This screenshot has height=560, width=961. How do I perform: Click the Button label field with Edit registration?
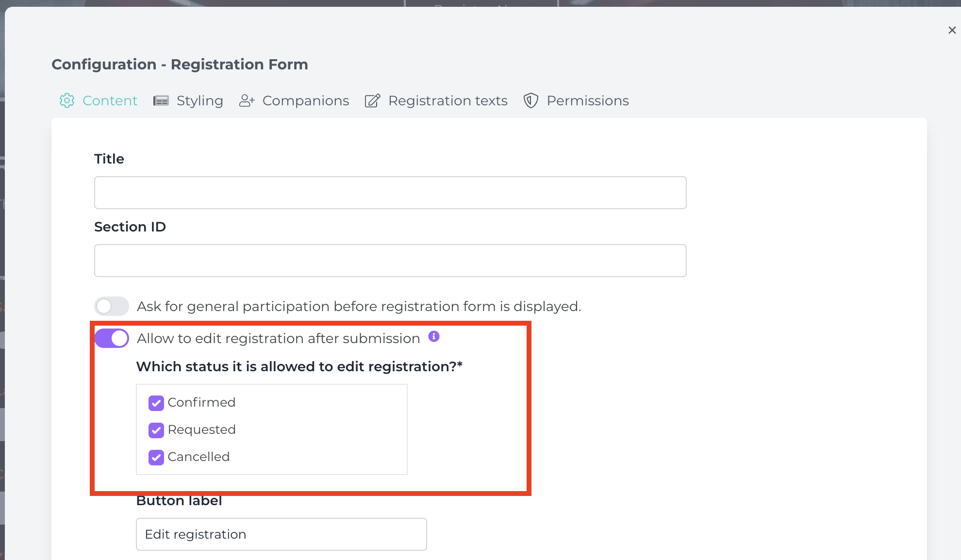point(282,534)
